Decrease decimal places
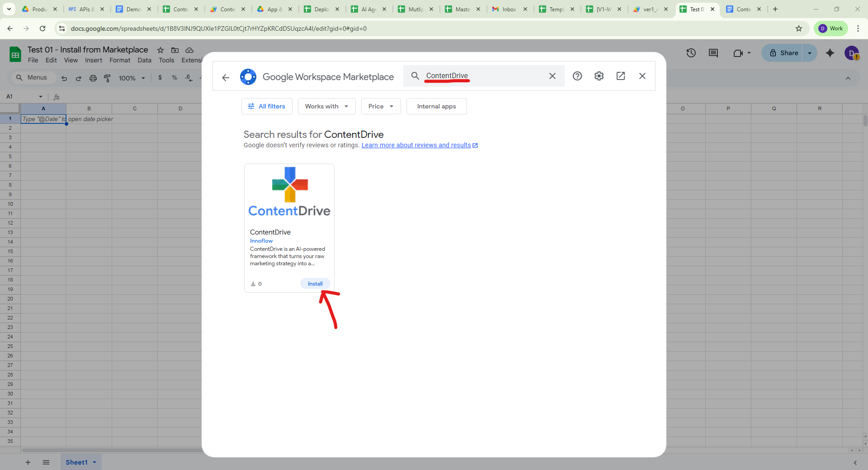This screenshot has height=470, width=868. click(189, 78)
